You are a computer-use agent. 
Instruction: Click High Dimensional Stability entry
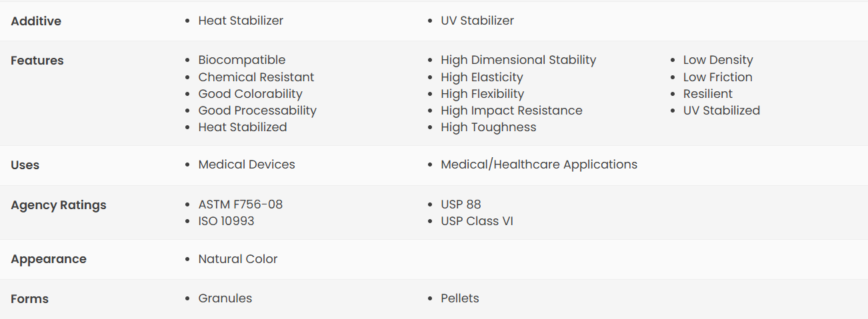[519, 60]
